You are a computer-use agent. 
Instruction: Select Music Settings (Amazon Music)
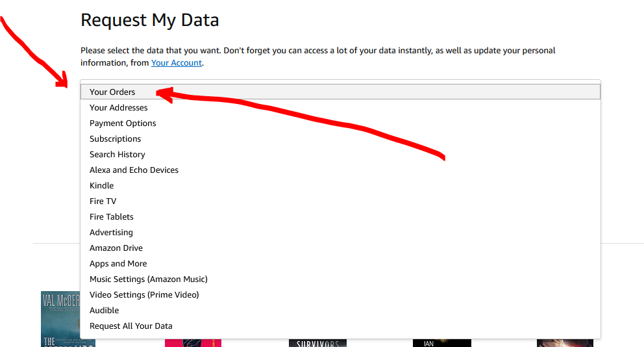click(x=149, y=279)
